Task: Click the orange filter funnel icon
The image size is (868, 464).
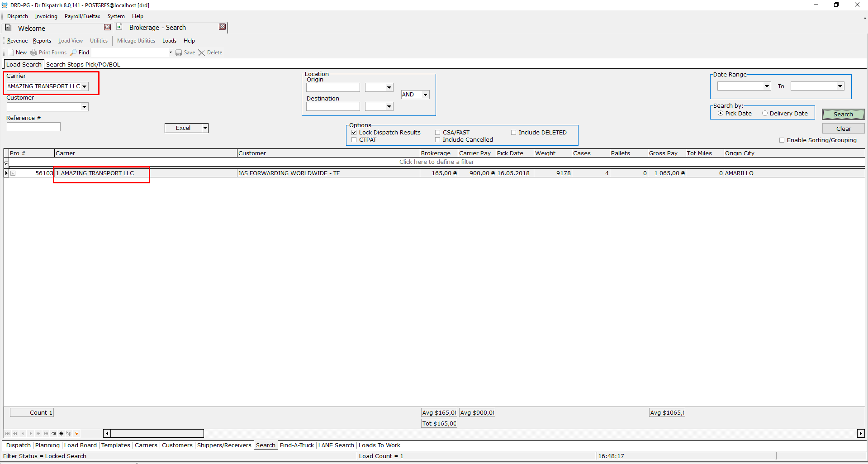Action: 77,434
